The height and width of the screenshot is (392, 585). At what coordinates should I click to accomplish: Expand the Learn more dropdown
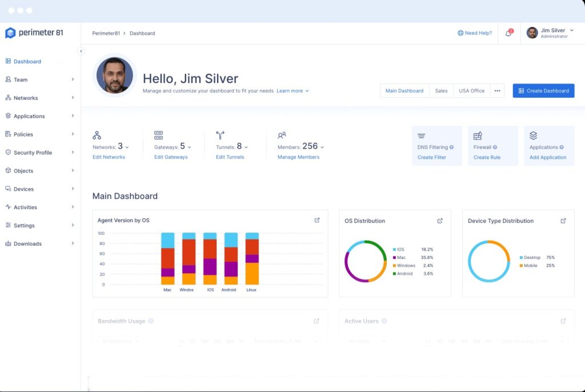click(307, 91)
